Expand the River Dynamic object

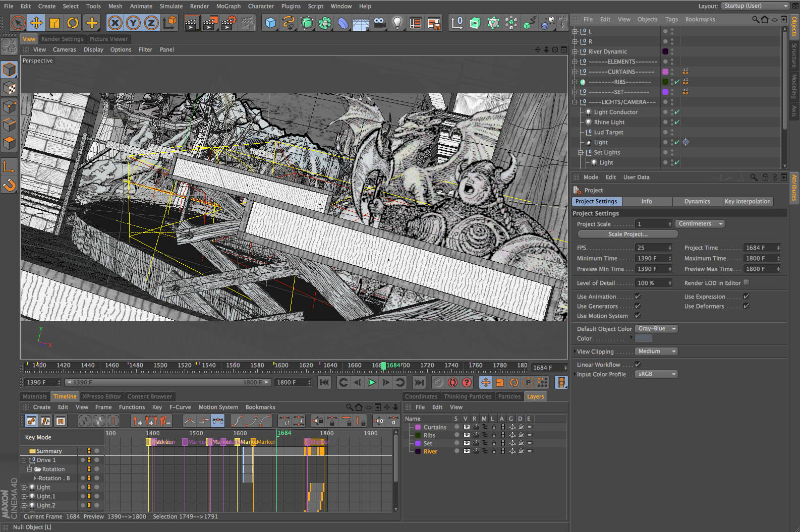pos(575,51)
